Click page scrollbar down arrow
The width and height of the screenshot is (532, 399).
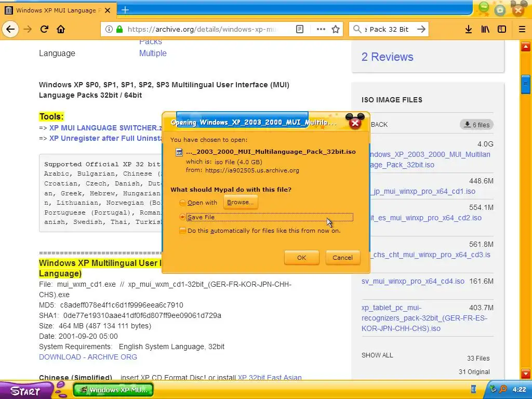click(x=526, y=374)
